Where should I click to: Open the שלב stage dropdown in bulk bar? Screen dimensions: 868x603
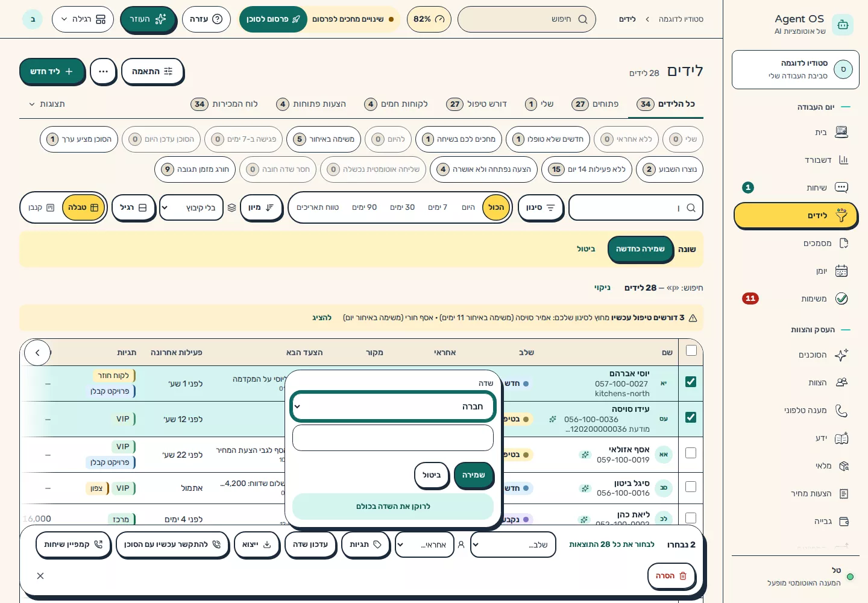click(x=513, y=545)
